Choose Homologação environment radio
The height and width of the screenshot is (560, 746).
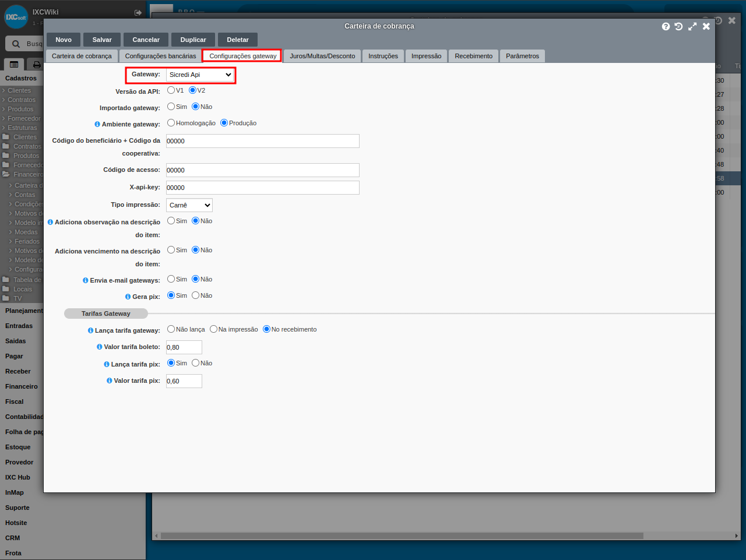pos(171,123)
